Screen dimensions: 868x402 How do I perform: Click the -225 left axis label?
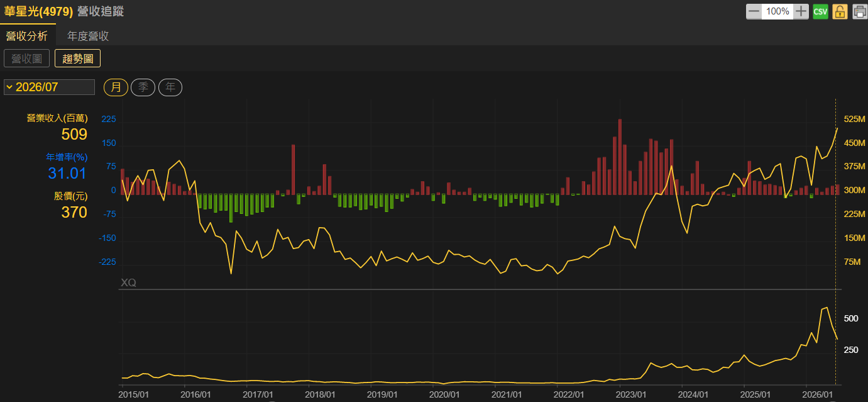click(107, 262)
